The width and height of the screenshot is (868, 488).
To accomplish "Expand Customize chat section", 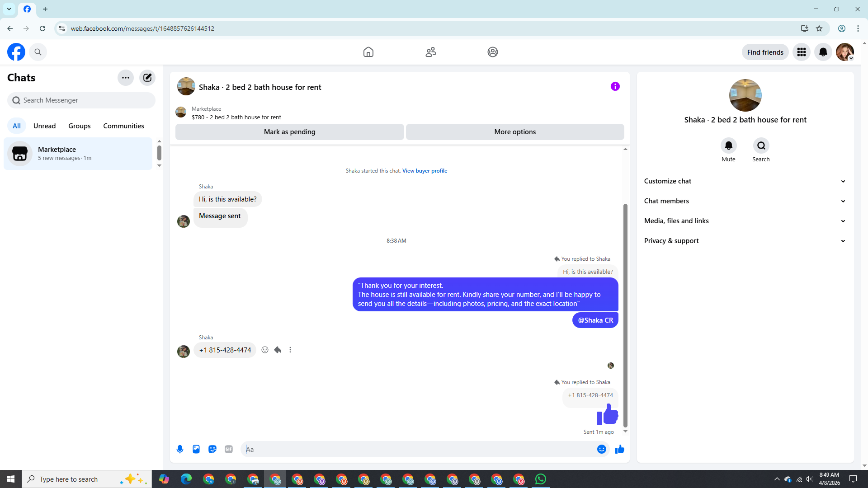I will click(745, 181).
